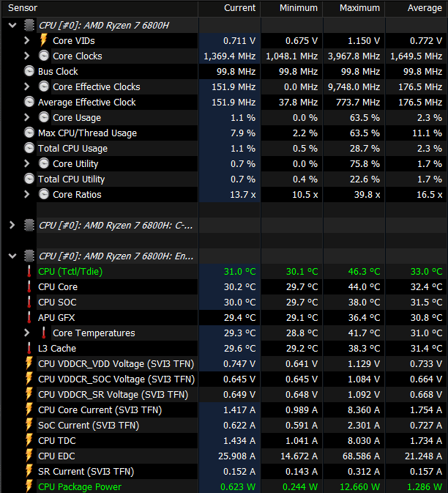The width and height of the screenshot is (448, 493).
Task: Click the clock icon beside Core Clocks
Action: click(x=44, y=56)
